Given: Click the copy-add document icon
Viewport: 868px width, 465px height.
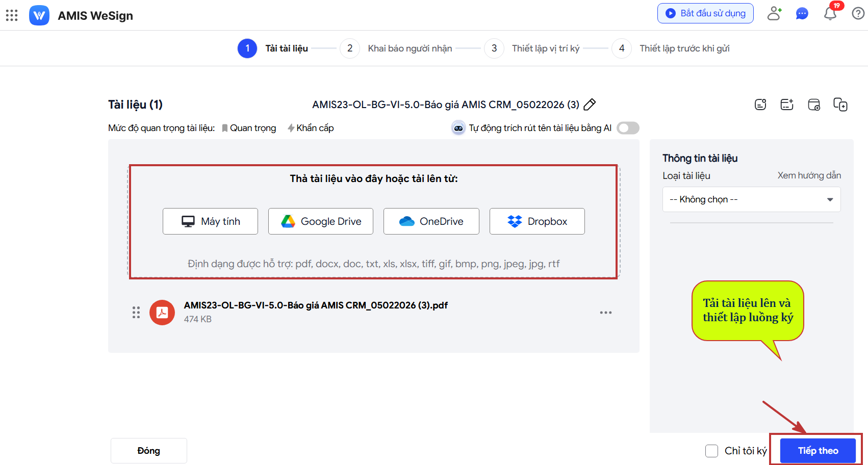Looking at the screenshot, I should coord(840,105).
